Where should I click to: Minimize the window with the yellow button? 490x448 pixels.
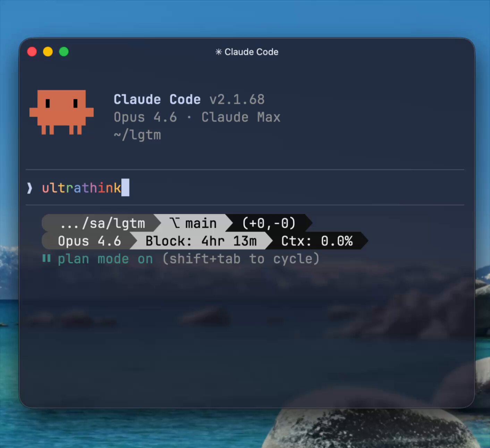point(48,52)
